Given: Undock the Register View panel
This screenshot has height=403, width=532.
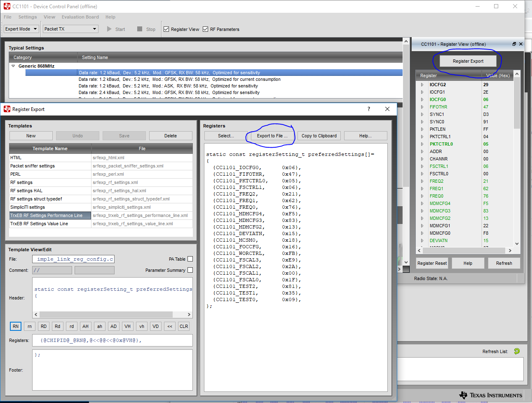Looking at the screenshot, I should (514, 44).
